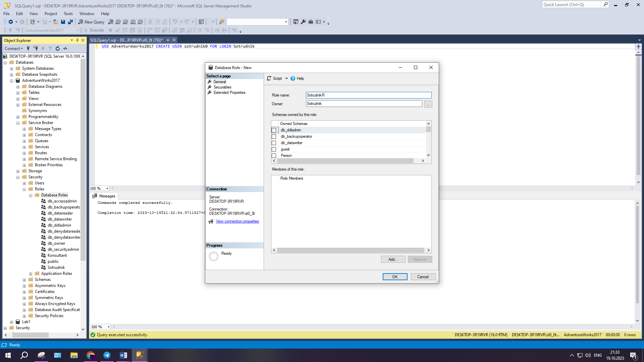Click Connect Object Explorer plug icon

[28, 48]
